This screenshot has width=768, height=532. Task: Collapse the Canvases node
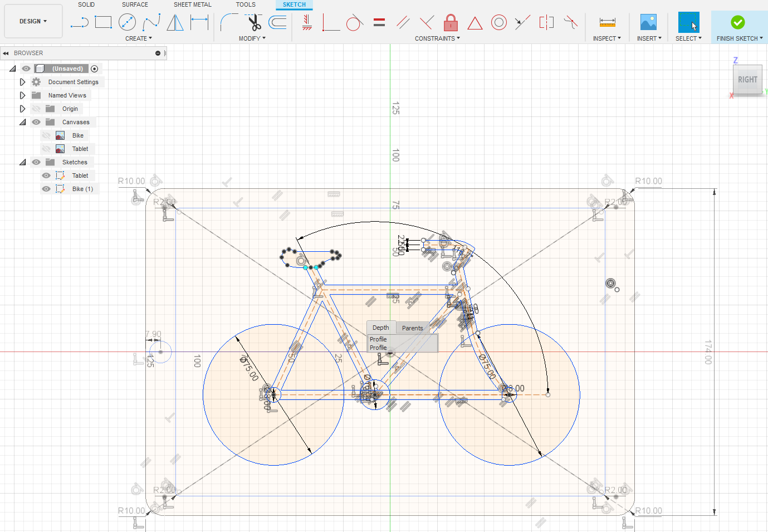pyautogui.click(x=23, y=122)
